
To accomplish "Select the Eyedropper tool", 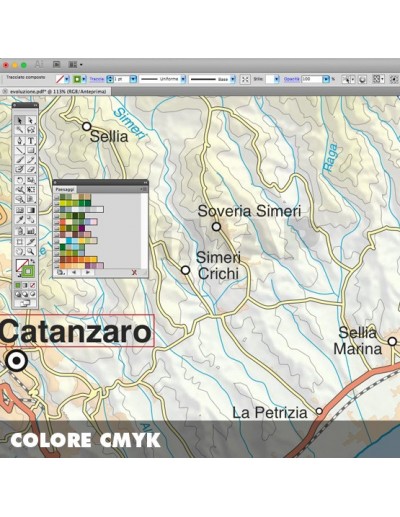I will (20, 220).
